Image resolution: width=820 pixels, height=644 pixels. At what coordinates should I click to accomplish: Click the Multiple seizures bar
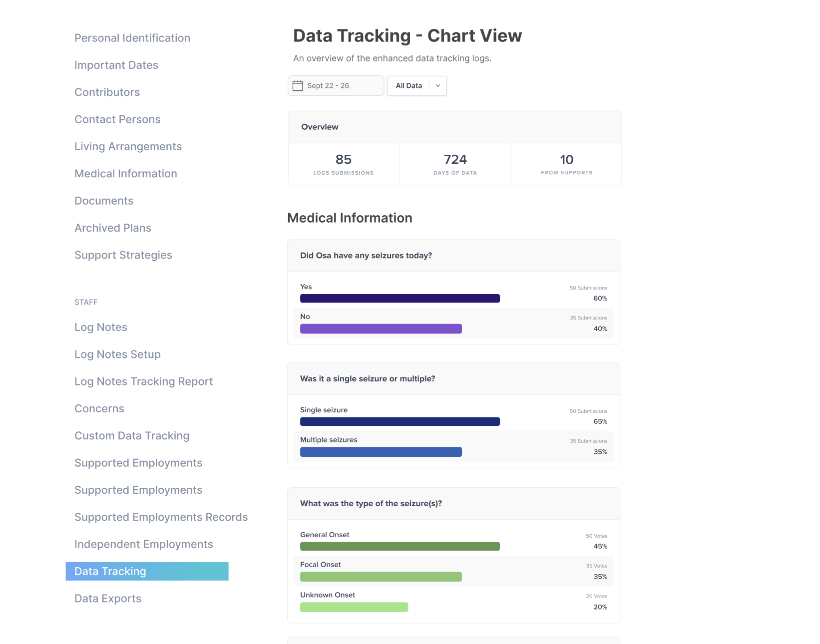381,452
